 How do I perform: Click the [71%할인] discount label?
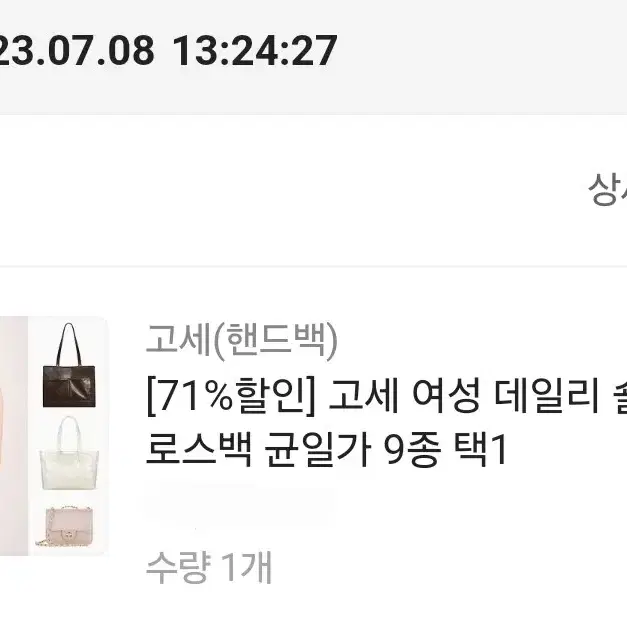(x=232, y=396)
